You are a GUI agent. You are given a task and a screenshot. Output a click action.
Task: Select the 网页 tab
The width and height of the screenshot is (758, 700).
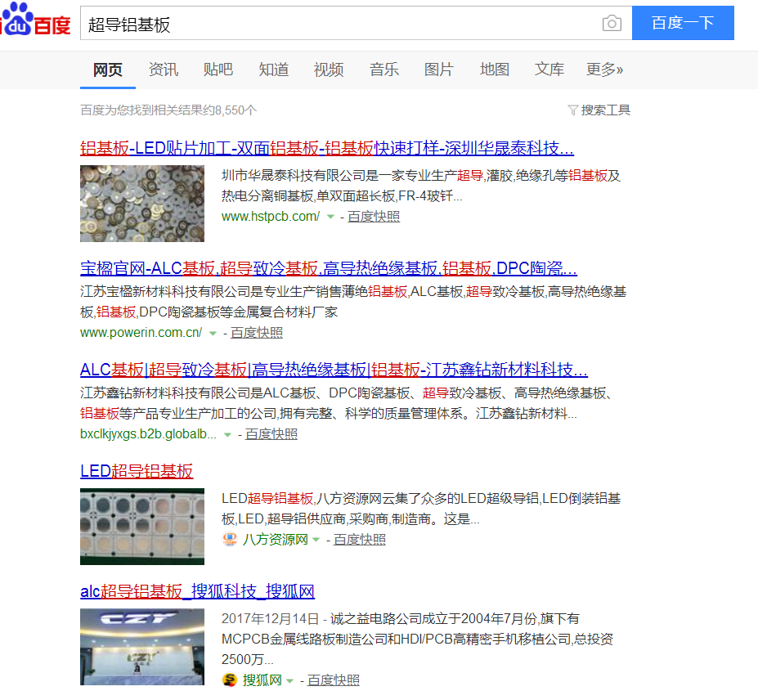108,70
